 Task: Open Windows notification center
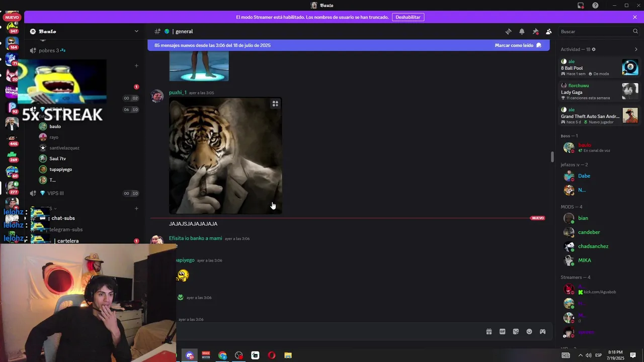click(x=633, y=355)
